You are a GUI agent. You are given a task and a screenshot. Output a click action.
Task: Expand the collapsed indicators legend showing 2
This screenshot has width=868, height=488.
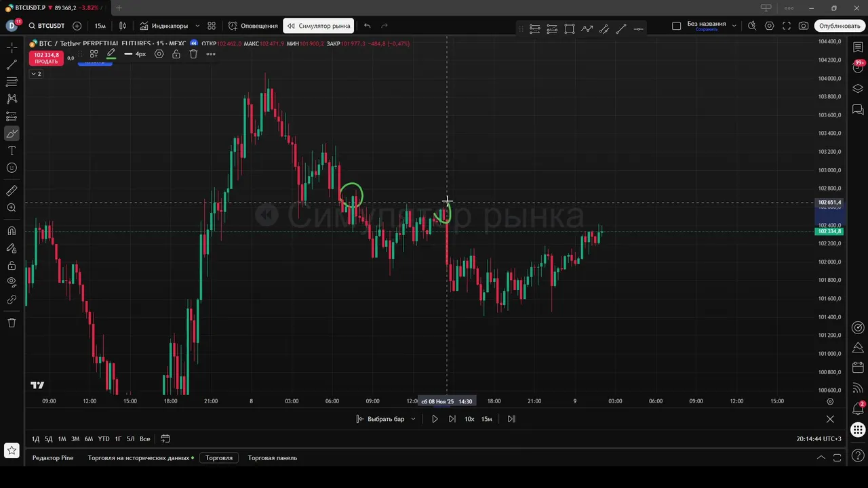pyautogui.click(x=36, y=74)
